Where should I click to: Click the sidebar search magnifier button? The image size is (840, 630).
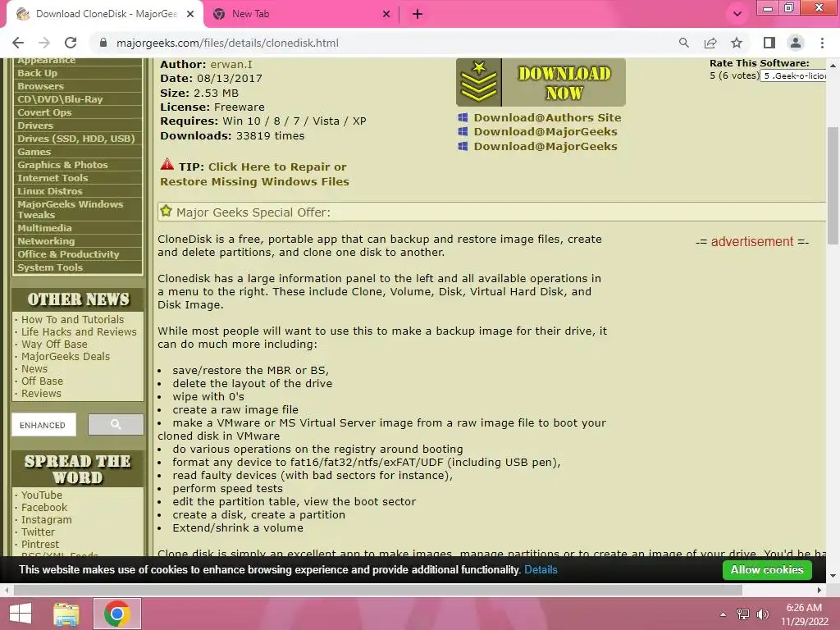click(x=116, y=424)
